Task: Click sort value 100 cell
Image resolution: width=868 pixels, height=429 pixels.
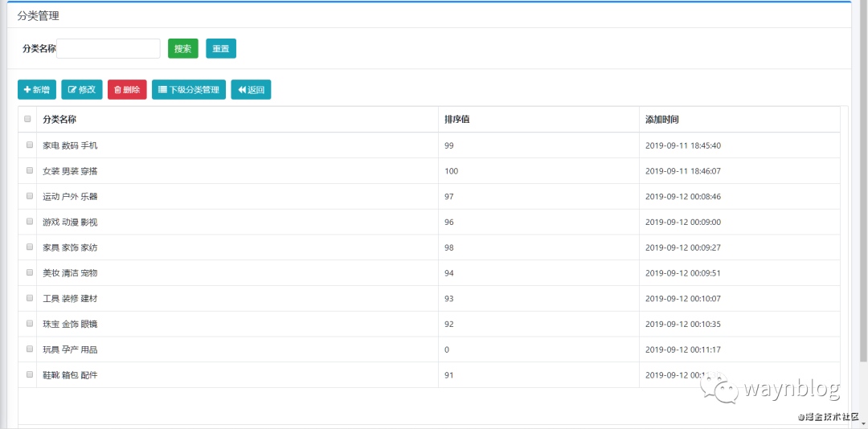Action: [x=538, y=171]
